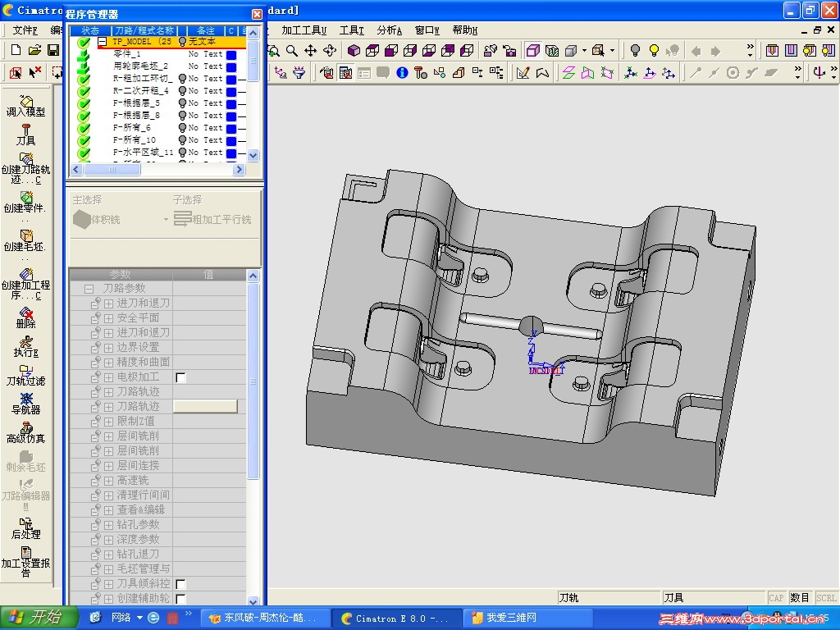Screen dimensions: 840x630
Task: Toggle the 电极加工 checkbox
Action: (x=181, y=377)
